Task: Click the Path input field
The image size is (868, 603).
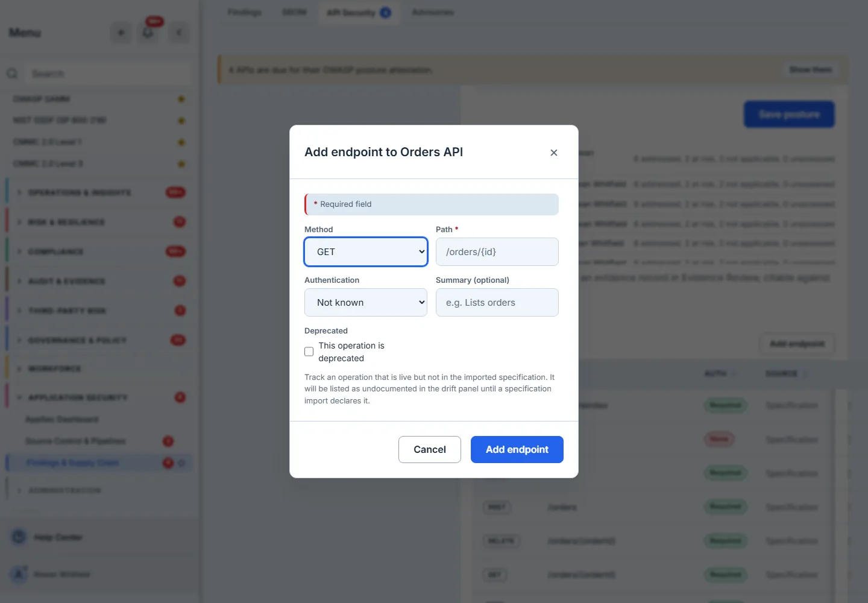Action: (x=497, y=251)
